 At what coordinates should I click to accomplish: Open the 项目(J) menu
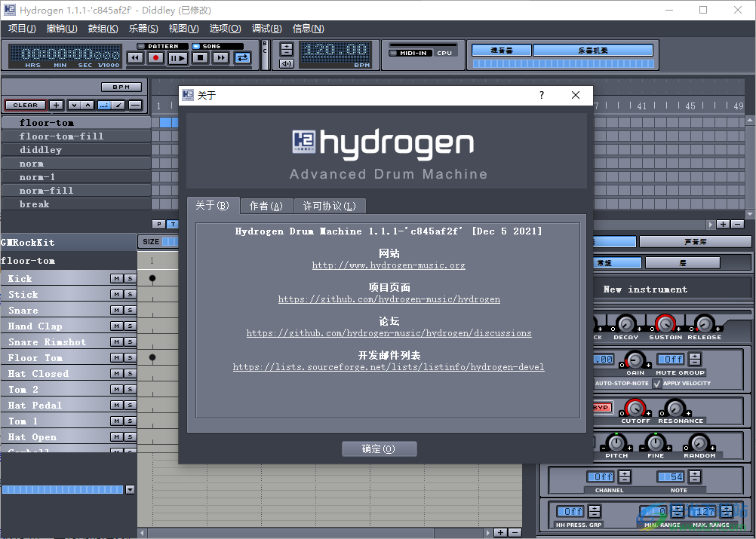pyautogui.click(x=22, y=29)
